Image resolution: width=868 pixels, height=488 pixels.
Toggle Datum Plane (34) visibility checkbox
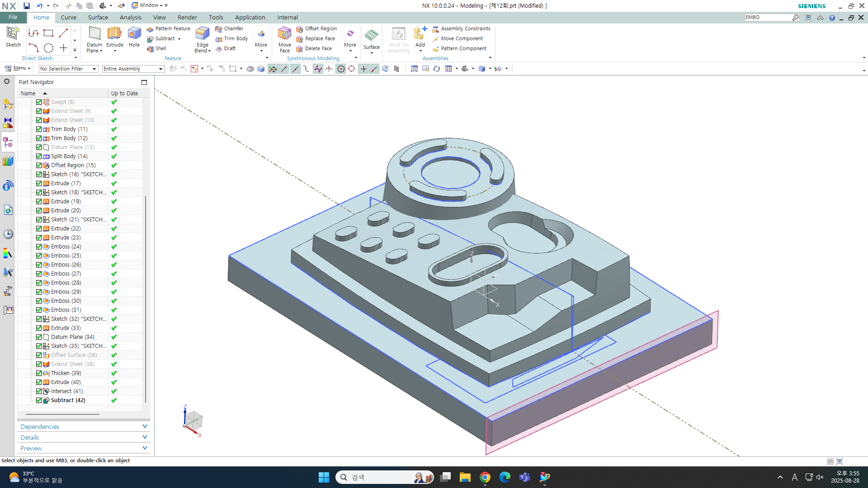click(39, 337)
